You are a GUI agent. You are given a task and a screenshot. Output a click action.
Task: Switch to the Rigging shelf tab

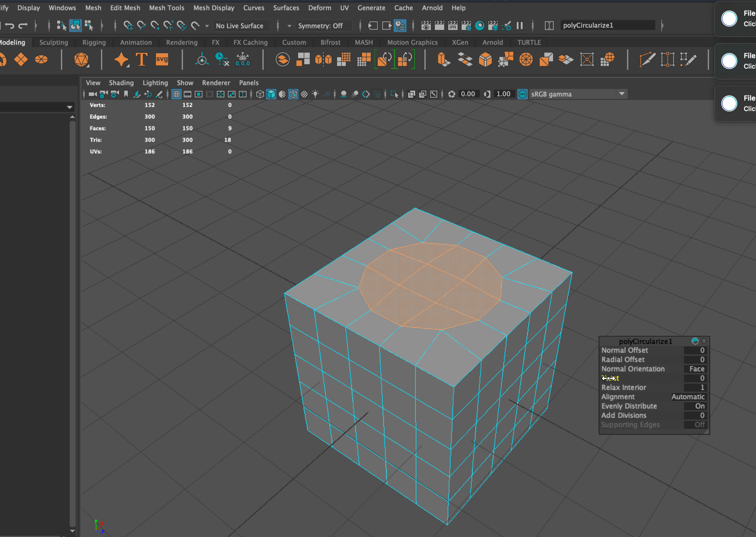pyautogui.click(x=94, y=42)
